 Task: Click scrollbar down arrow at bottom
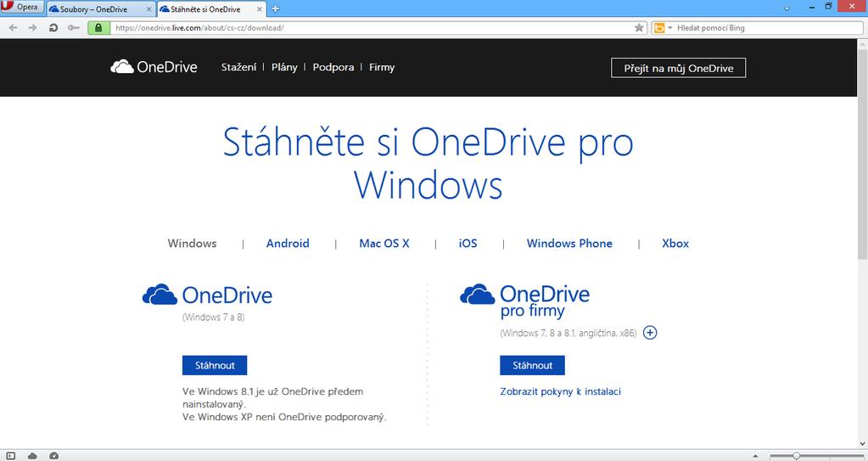click(862, 444)
